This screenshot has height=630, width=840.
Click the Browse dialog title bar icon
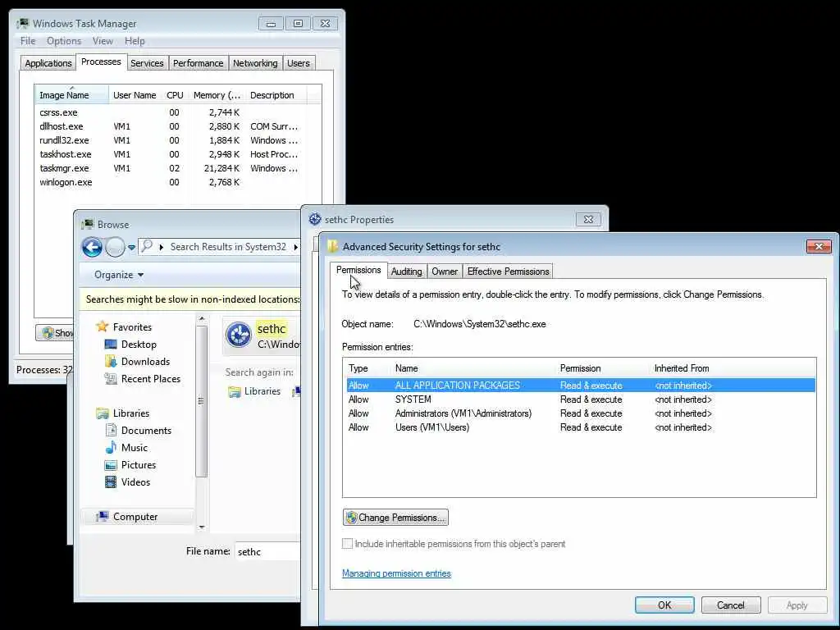[87, 225]
